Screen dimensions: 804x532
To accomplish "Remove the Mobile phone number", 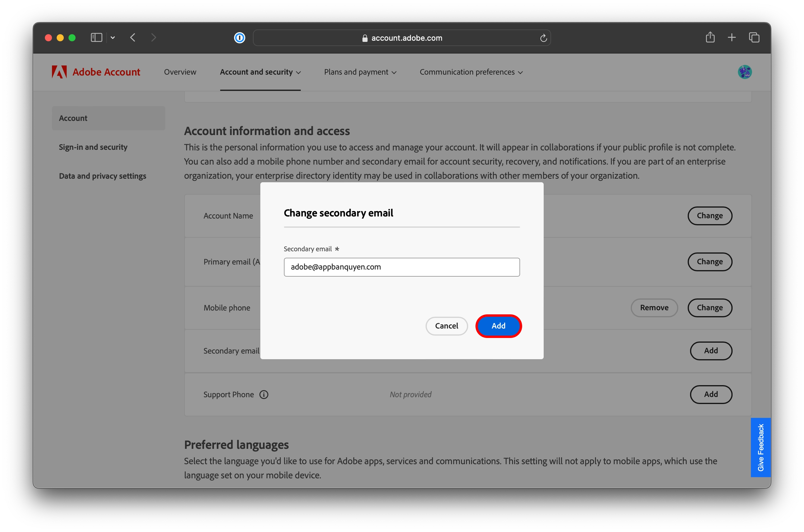I will coord(654,308).
